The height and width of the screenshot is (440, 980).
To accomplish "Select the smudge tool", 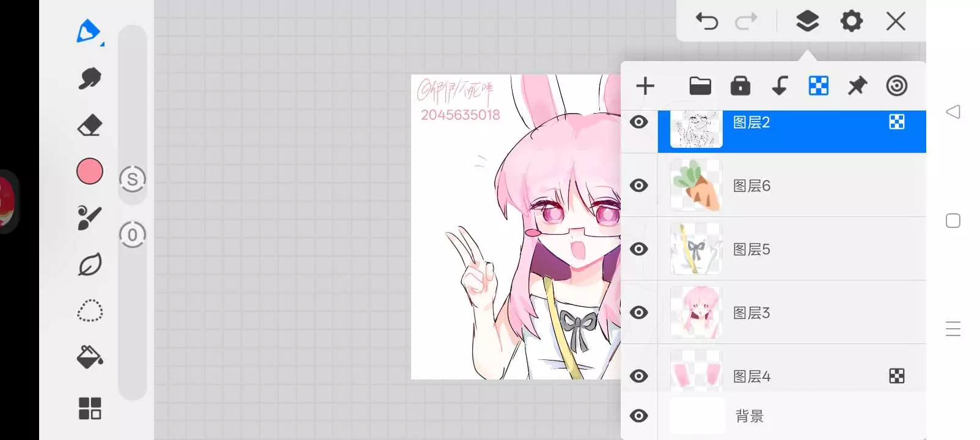I will 90,78.
